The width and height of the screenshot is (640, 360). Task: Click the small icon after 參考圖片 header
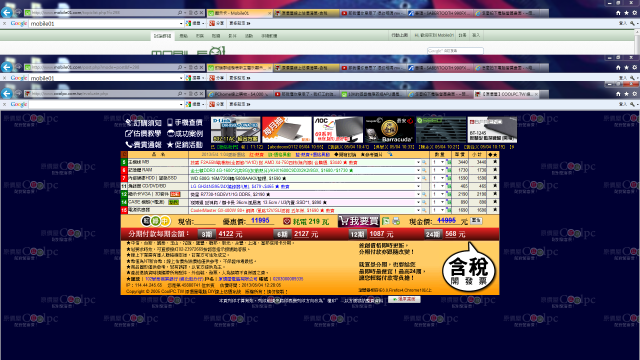390,154
